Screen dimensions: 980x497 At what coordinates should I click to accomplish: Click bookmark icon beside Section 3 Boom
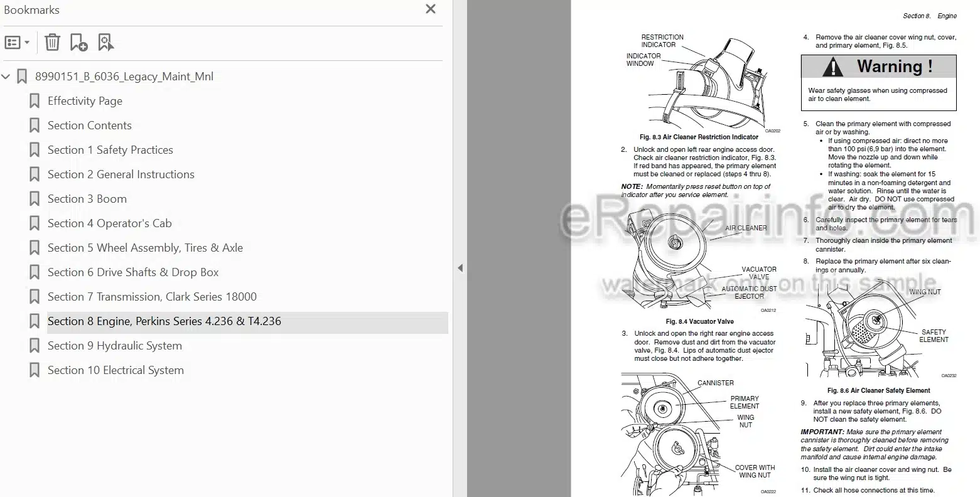point(35,199)
